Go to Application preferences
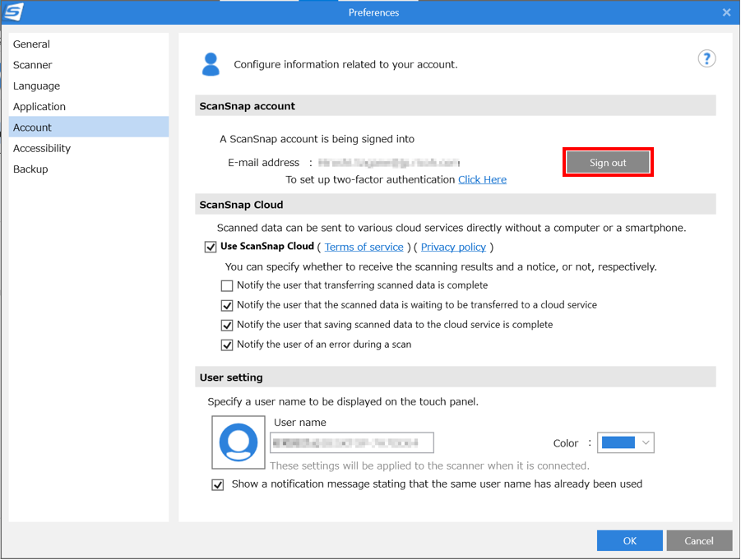This screenshot has width=741, height=560. [x=89, y=106]
